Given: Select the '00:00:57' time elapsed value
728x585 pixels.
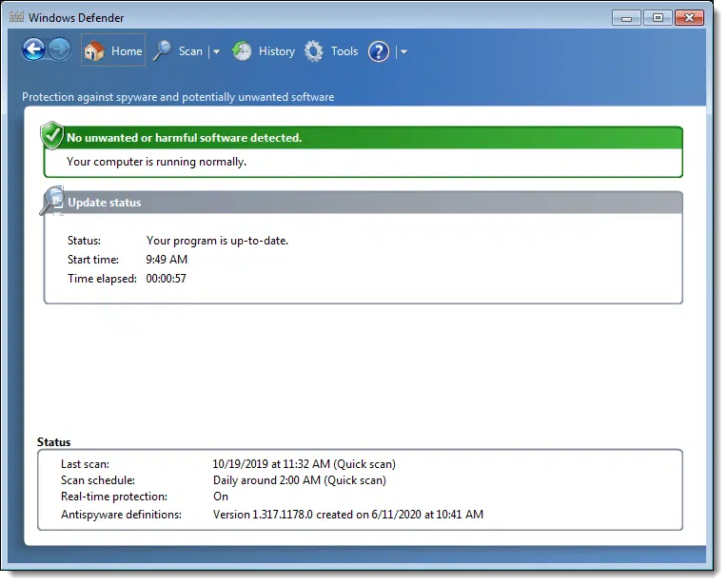Looking at the screenshot, I should coord(166,279).
